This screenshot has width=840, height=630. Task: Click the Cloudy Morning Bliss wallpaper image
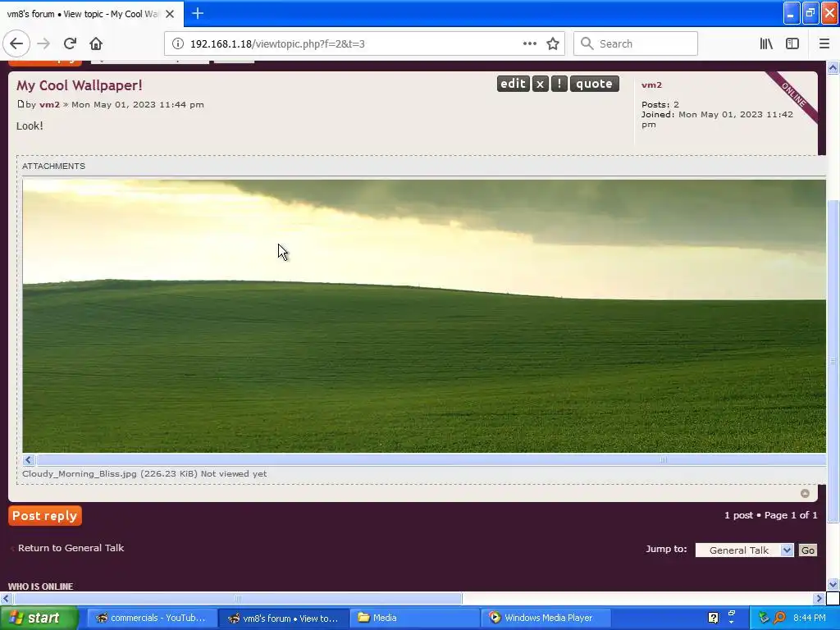(x=424, y=316)
